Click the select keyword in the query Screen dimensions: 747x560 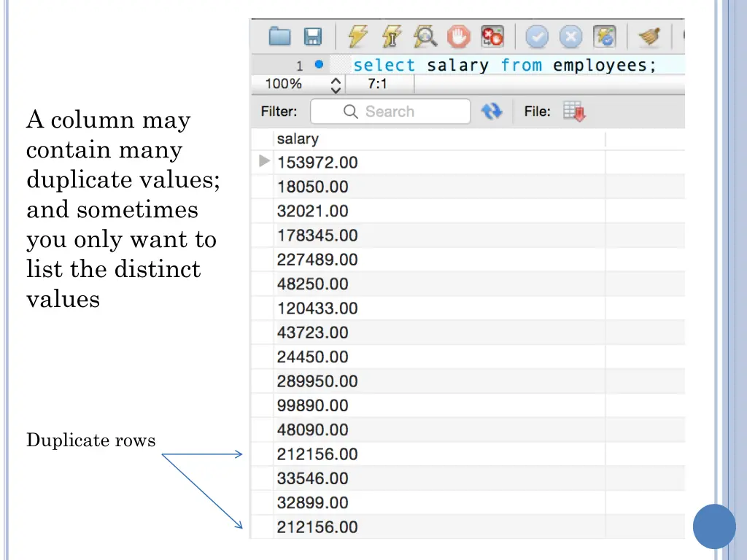tap(384, 65)
